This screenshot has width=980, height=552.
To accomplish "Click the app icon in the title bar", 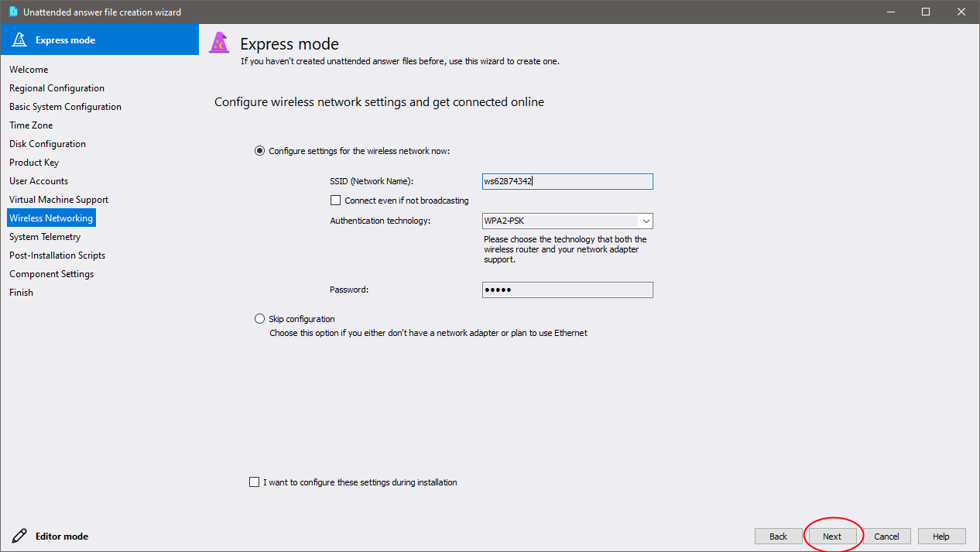I will pyautogui.click(x=12, y=12).
